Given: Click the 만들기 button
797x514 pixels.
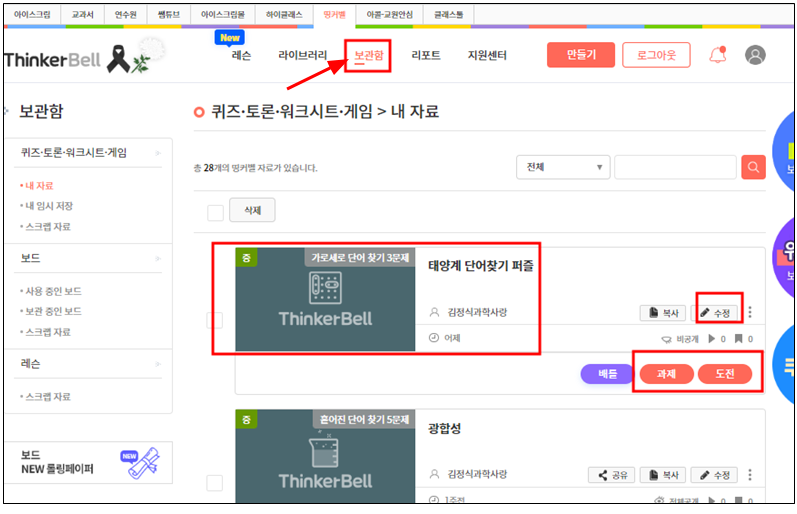Looking at the screenshot, I should click(x=581, y=55).
